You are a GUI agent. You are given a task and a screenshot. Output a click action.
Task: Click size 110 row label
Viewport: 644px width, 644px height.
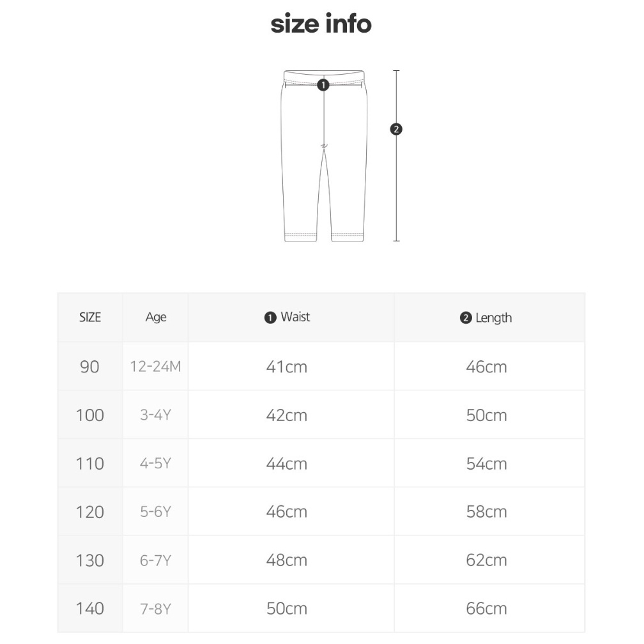pyautogui.click(x=90, y=464)
